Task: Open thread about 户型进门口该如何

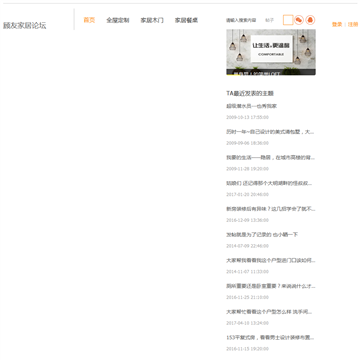Action: point(271,260)
